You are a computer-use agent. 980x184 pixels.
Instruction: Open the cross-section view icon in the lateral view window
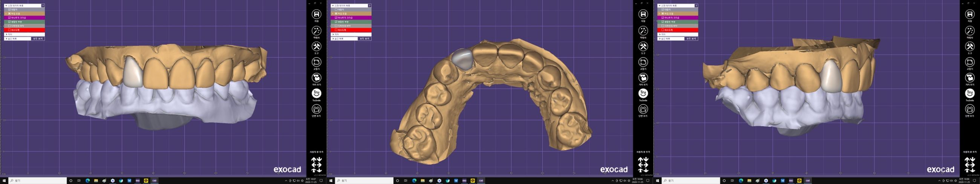(x=970, y=109)
